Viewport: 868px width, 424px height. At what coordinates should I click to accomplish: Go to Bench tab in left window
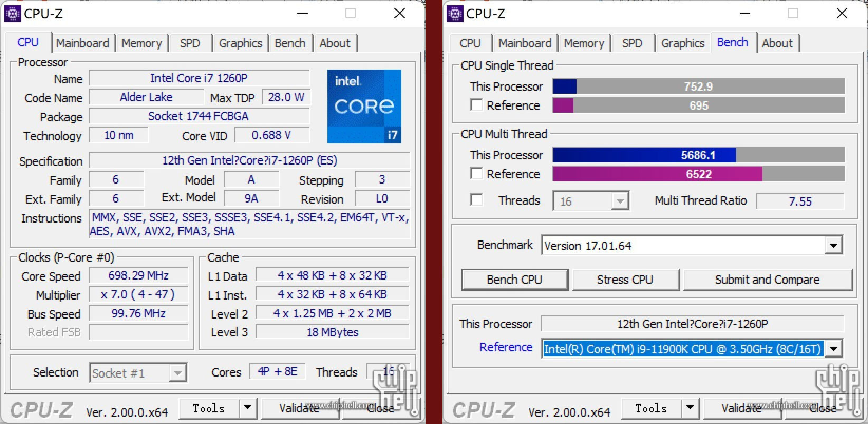(x=290, y=43)
